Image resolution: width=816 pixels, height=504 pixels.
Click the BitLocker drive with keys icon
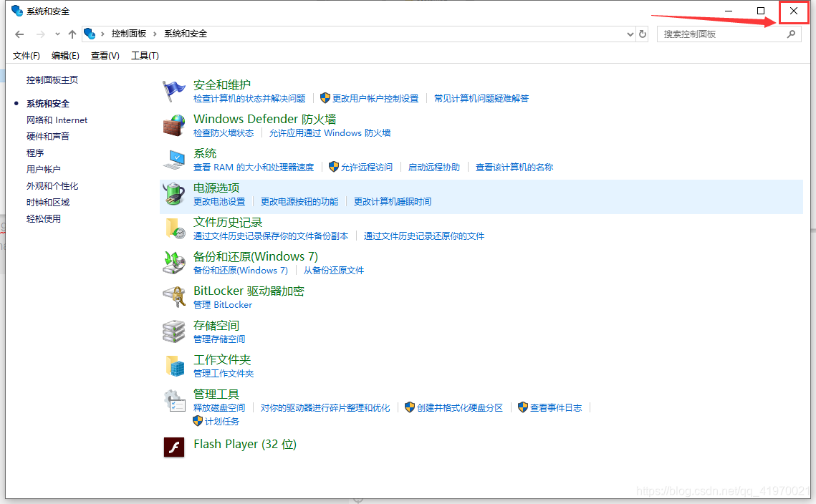tap(173, 297)
